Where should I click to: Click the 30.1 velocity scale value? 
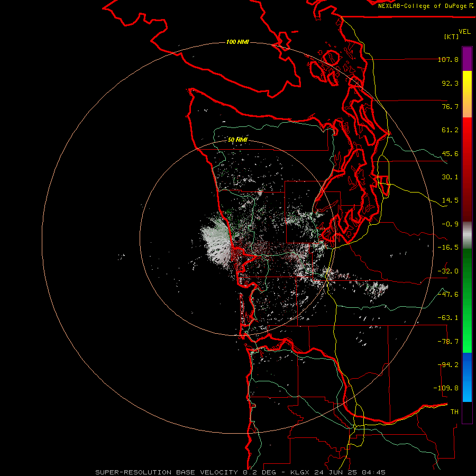coord(450,177)
